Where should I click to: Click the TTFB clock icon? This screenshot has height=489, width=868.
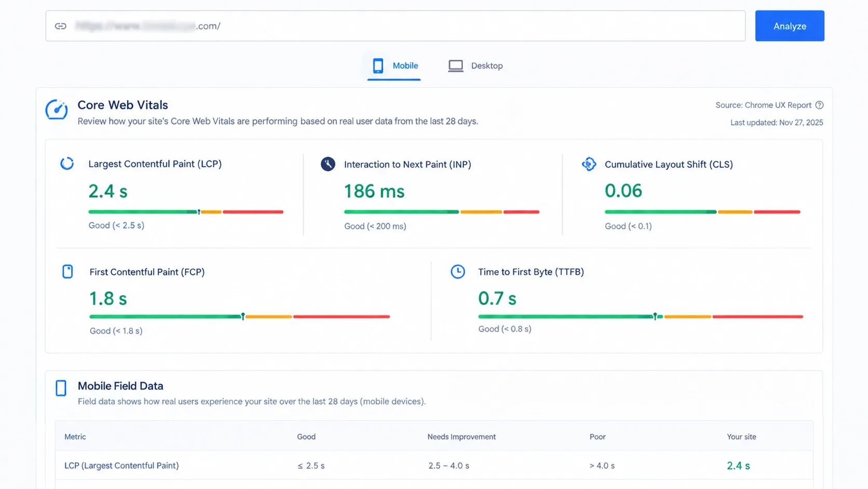click(x=457, y=271)
